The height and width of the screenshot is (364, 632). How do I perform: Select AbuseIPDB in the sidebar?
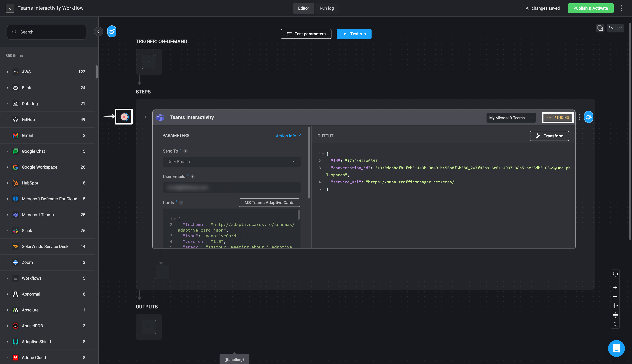(x=47, y=326)
